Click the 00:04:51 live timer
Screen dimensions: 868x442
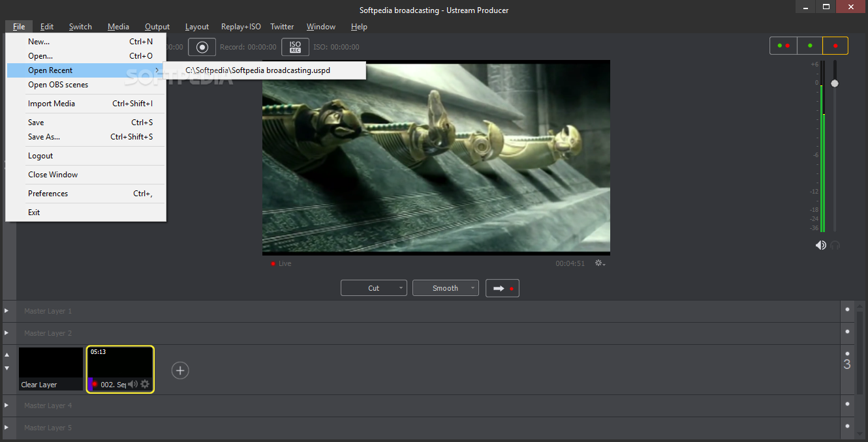coord(570,263)
